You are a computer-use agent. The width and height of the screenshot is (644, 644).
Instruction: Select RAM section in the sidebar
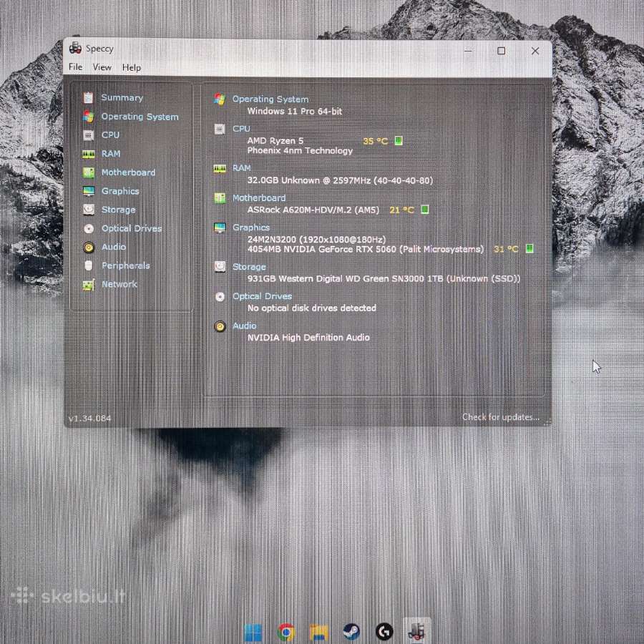[111, 154]
